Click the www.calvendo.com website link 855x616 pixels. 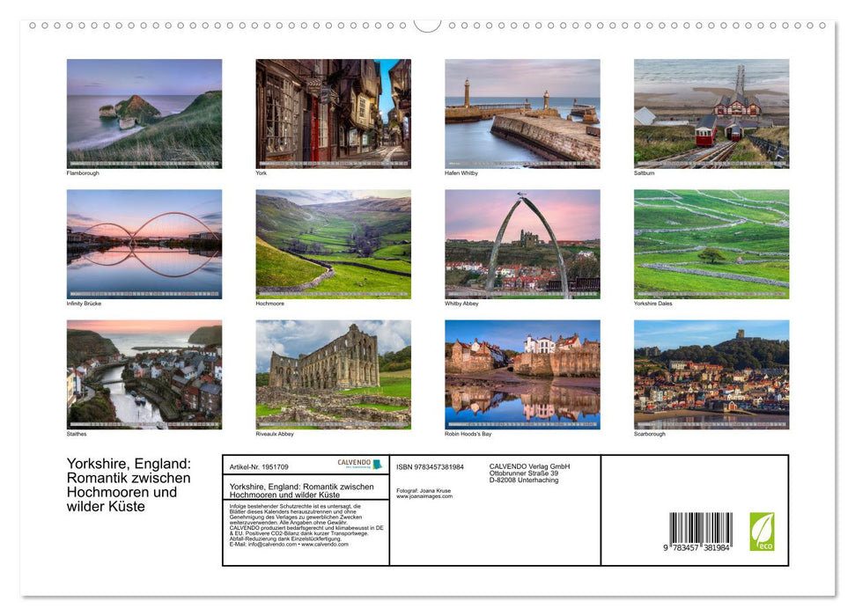324,545
